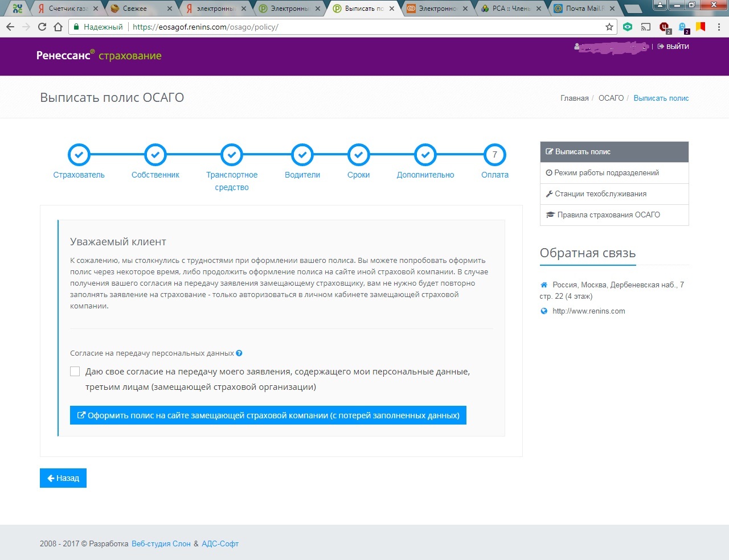
Task: Bookmark this page with the star icon
Action: 609,27
